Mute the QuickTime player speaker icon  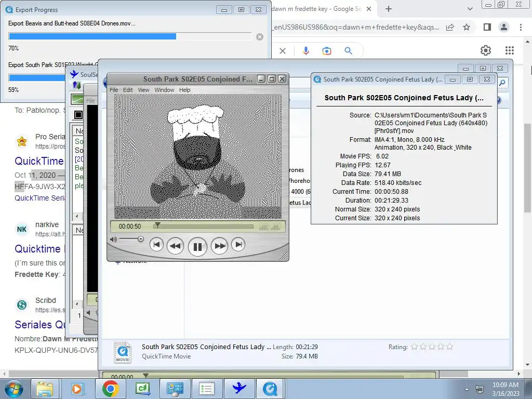point(113,240)
